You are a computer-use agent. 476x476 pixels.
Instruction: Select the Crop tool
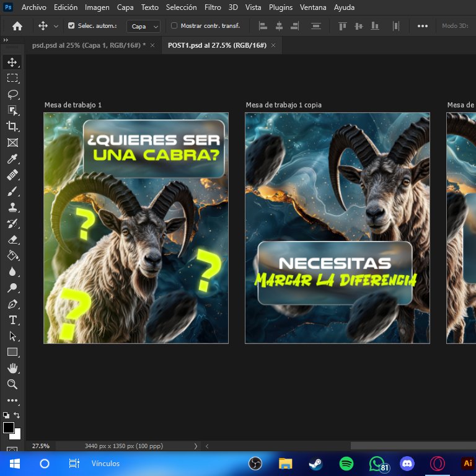pyautogui.click(x=12, y=126)
